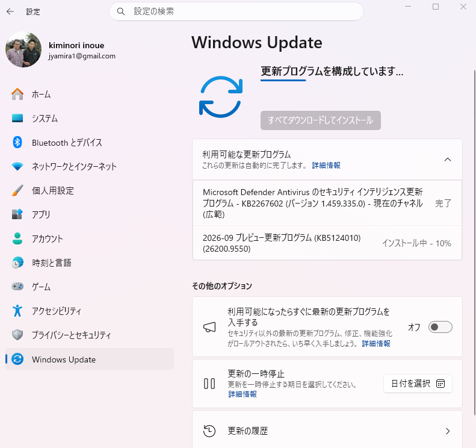Click the KB5124010 preview update row

click(327, 243)
